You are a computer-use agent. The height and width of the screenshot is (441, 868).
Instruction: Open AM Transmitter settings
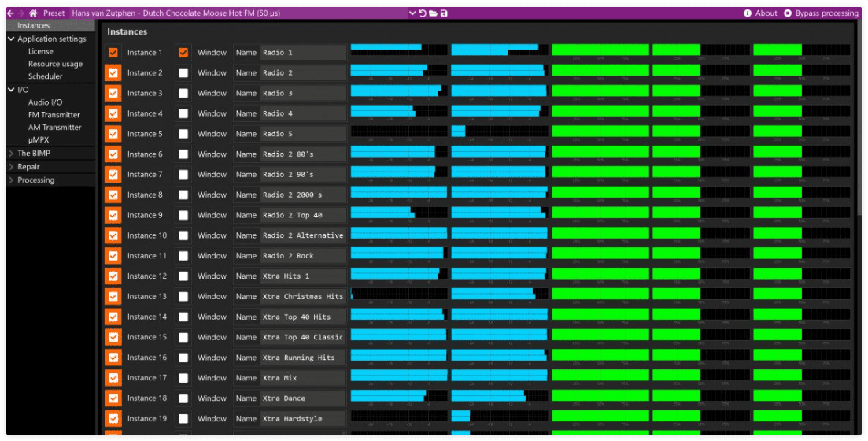(x=55, y=128)
